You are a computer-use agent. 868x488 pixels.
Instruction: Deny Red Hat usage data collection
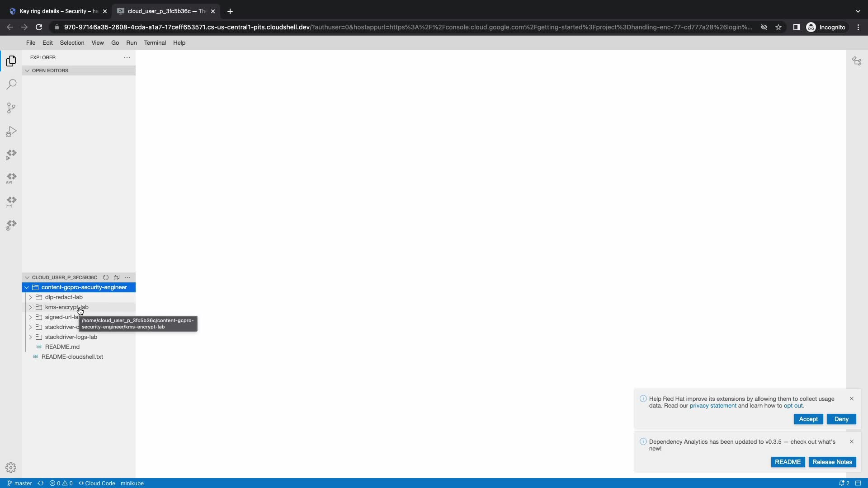(x=841, y=419)
